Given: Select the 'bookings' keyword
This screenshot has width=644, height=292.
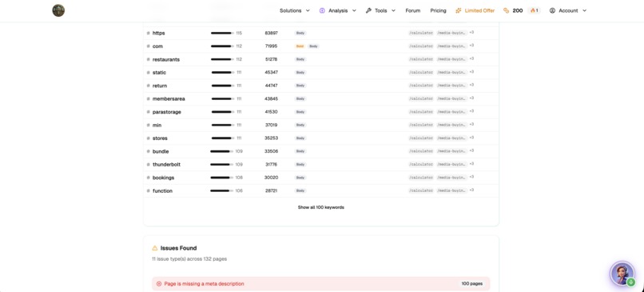Looking at the screenshot, I should tap(164, 178).
